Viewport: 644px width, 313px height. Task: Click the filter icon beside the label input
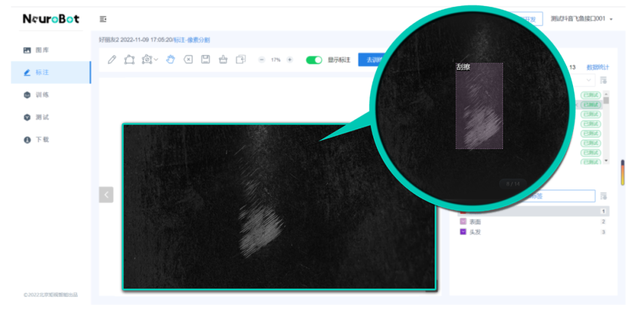(603, 196)
